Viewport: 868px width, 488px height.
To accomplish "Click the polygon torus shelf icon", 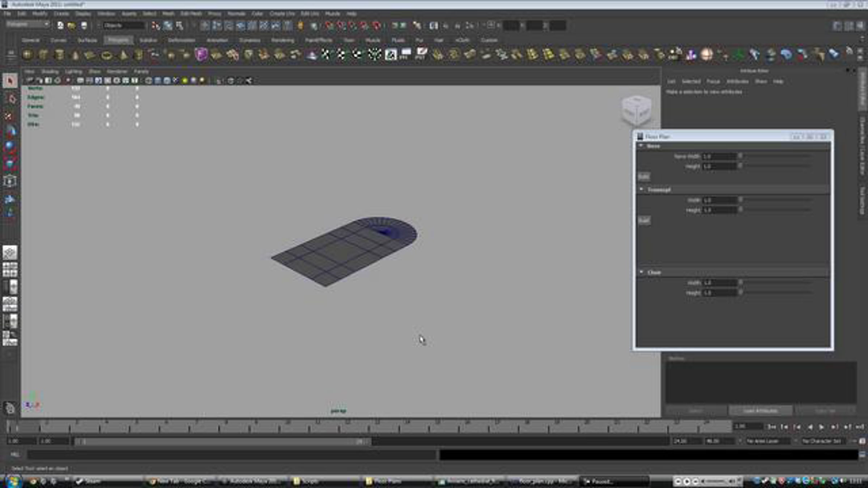I will [x=107, y=55].
